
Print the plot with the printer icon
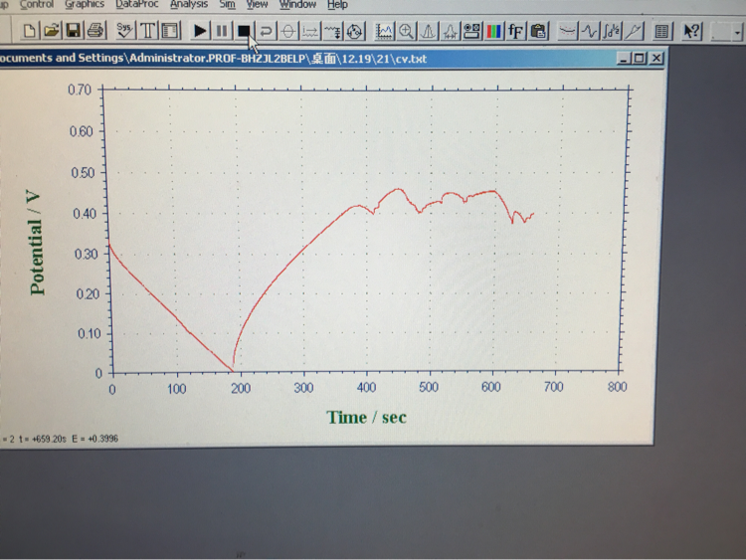[x=94, y=32]
